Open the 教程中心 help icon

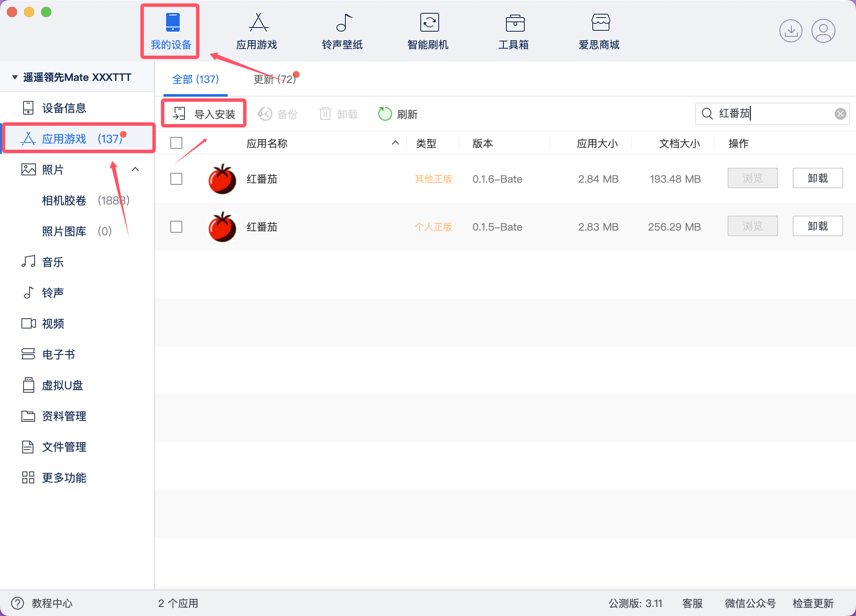pos(18,603)
